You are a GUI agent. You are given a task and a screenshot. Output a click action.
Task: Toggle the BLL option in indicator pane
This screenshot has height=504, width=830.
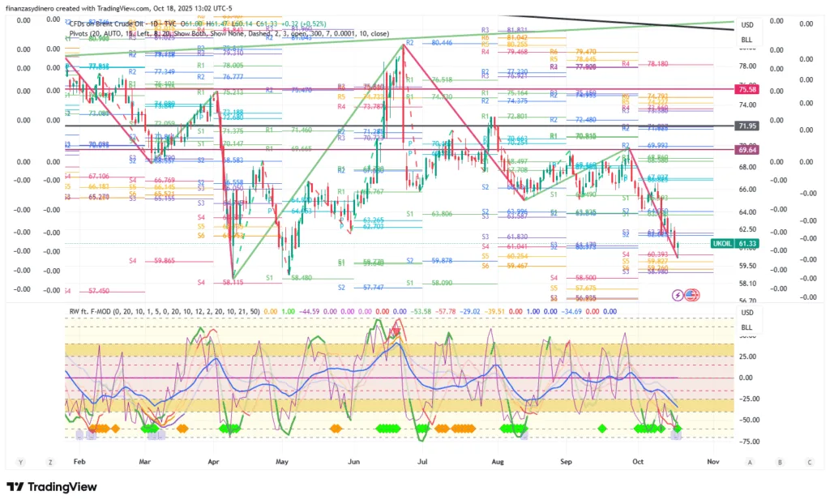point(747,327)
